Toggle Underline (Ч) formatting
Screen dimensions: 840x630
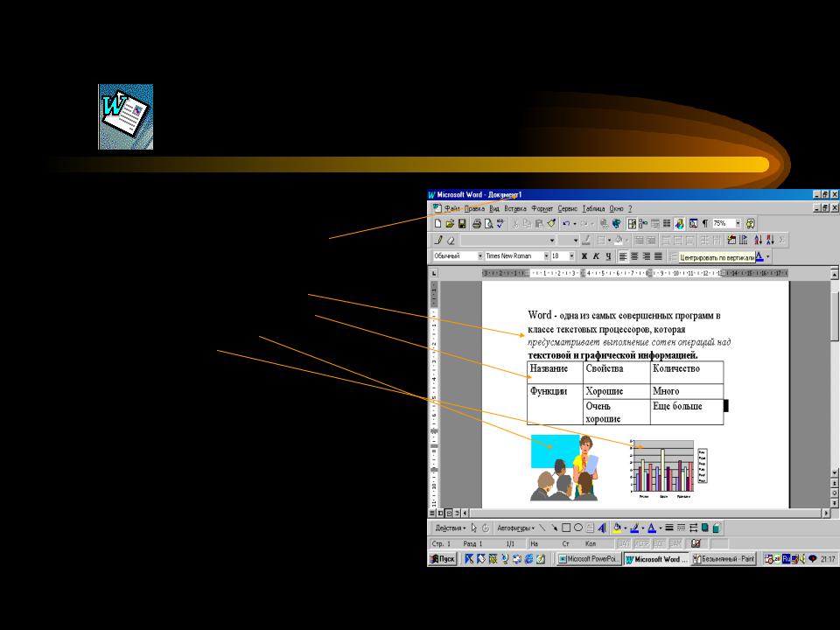[x=609, y=256]
